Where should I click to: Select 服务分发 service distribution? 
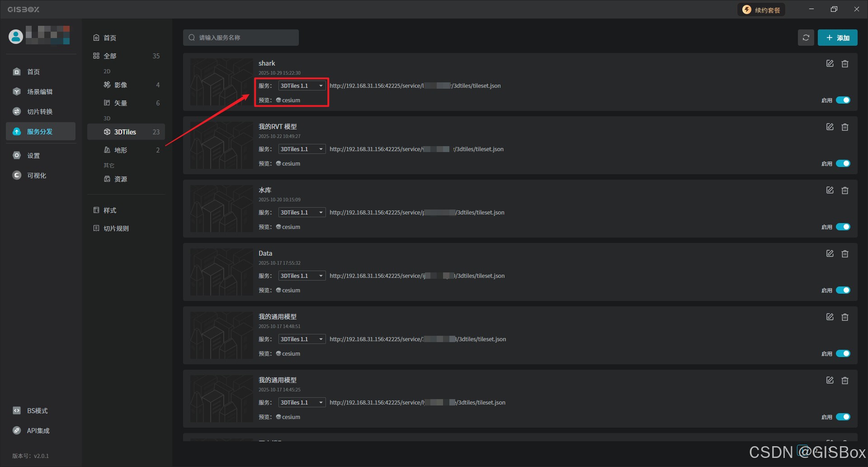click(x=41, y=131)
